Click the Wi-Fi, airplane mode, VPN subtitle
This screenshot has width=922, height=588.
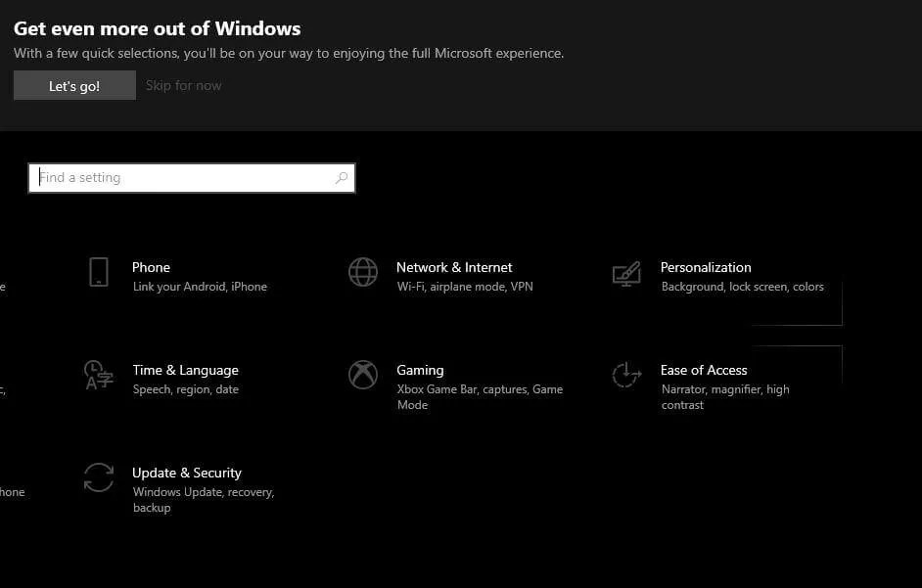pos(465,287)
